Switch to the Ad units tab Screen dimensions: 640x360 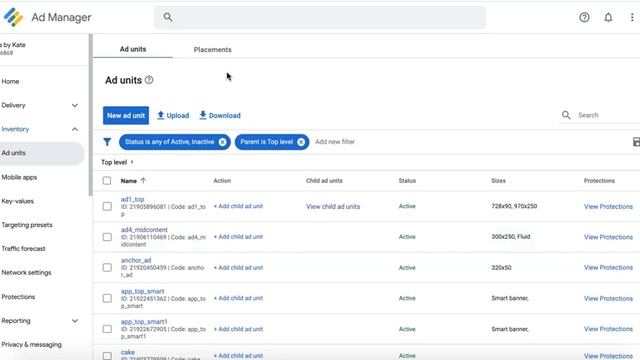click(133, 49)
